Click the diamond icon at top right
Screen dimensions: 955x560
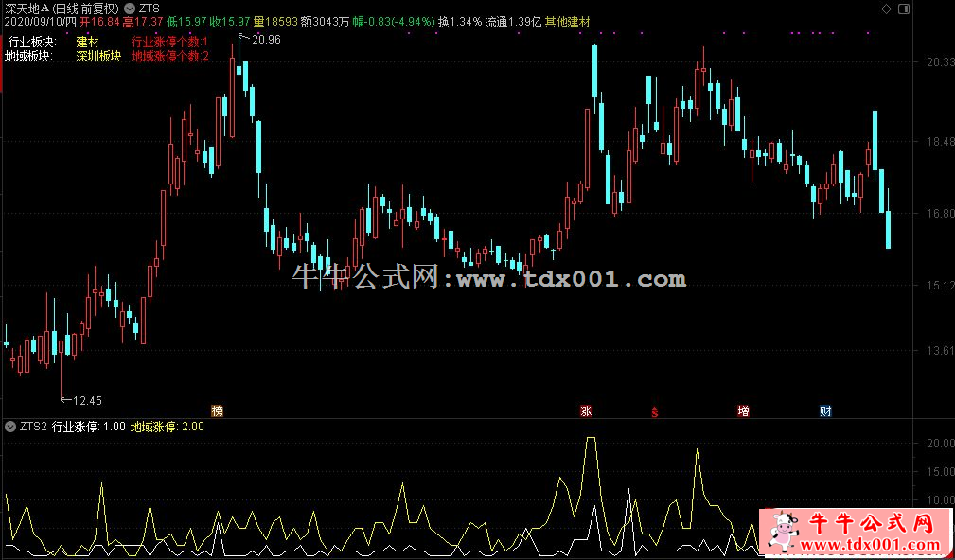[x=885, y=9]
